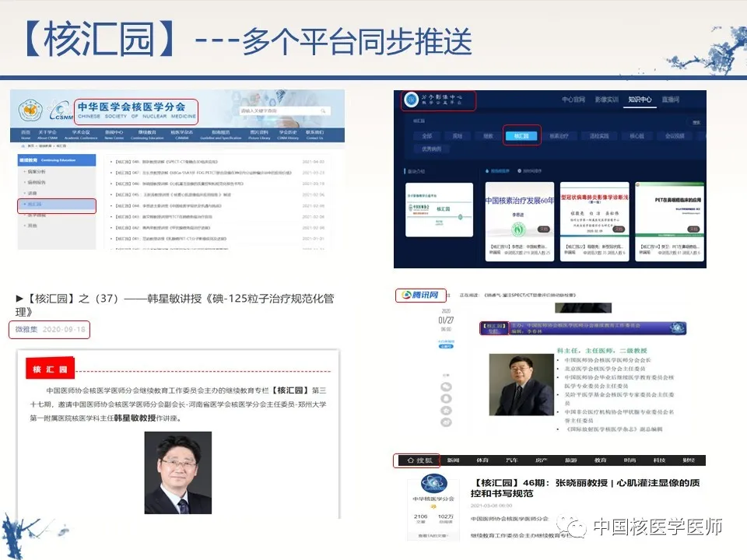The image size is (747, 560).
Task: Click the WeChat share icon on Tencent article
Action: [x=446, y=387]
